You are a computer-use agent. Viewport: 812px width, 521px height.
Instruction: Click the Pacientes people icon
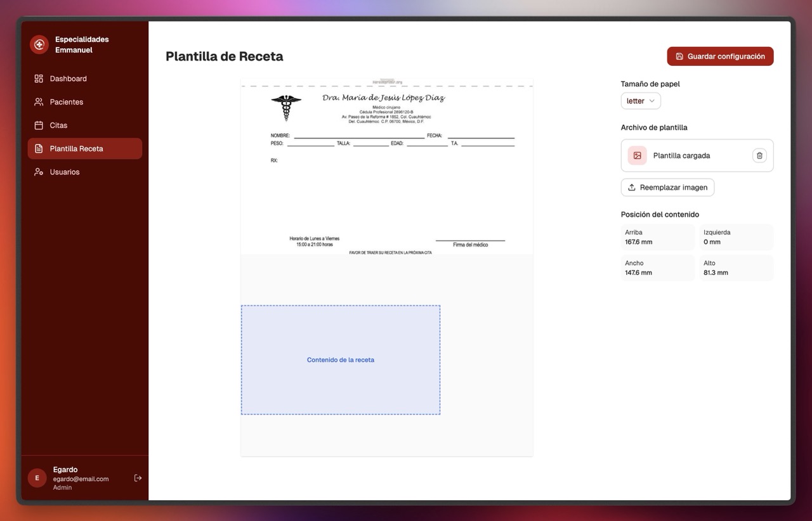39,102
